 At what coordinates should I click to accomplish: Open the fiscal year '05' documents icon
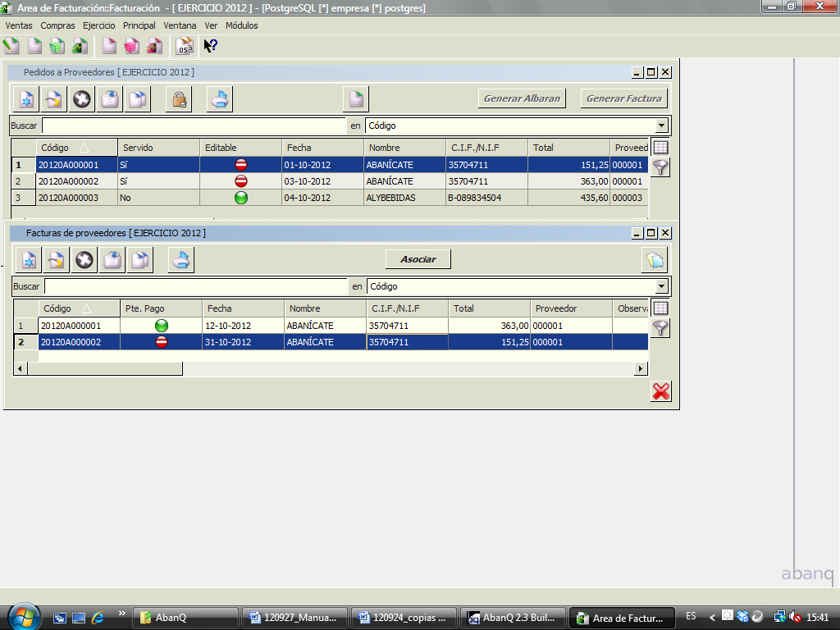185,46
